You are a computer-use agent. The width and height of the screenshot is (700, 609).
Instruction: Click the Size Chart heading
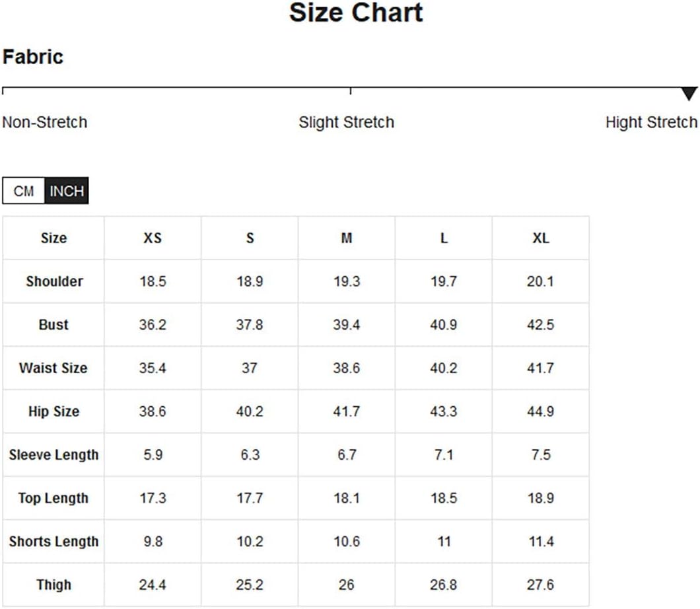pos(356,13)
